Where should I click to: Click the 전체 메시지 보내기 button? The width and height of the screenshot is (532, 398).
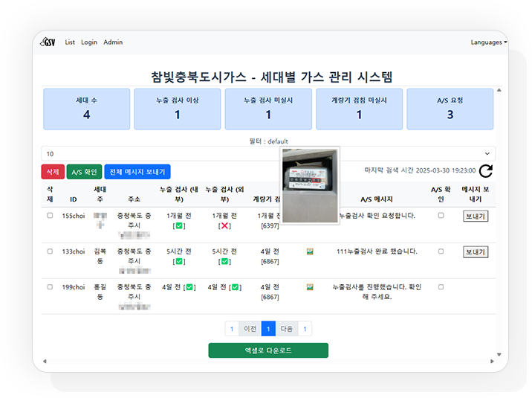137,172
